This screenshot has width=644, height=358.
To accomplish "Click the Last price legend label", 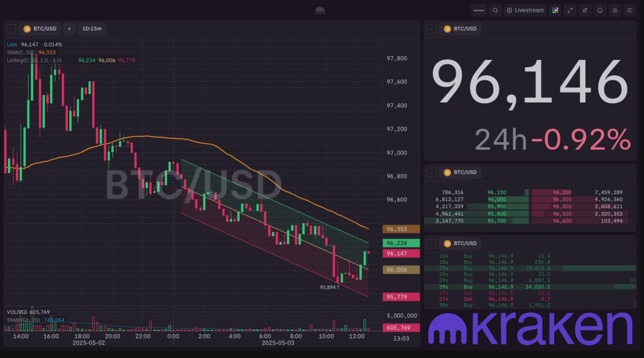I will (12, 44).
